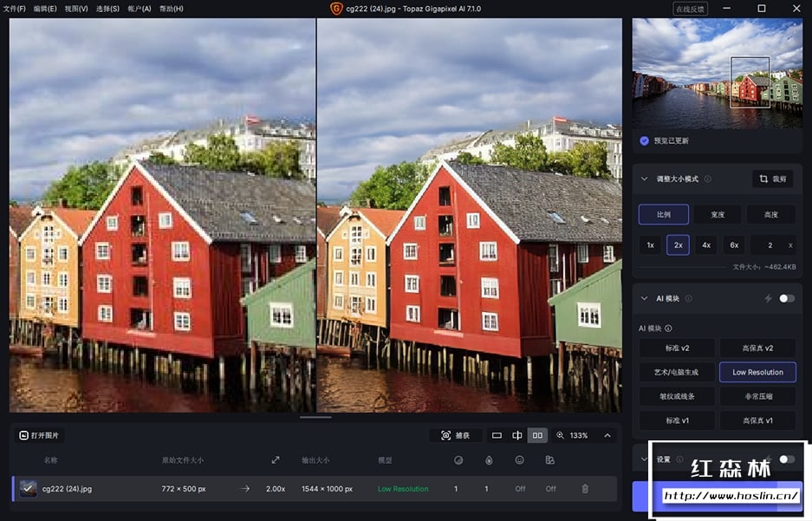
Task: Choose the 高保真 v2 AI model
Action: pos(757,348)
